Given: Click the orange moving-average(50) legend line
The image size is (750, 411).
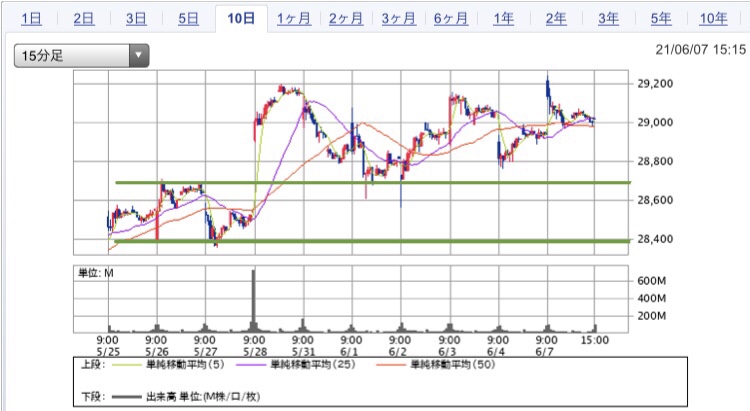Looking at the screenshot, I should tap(391, 365).
